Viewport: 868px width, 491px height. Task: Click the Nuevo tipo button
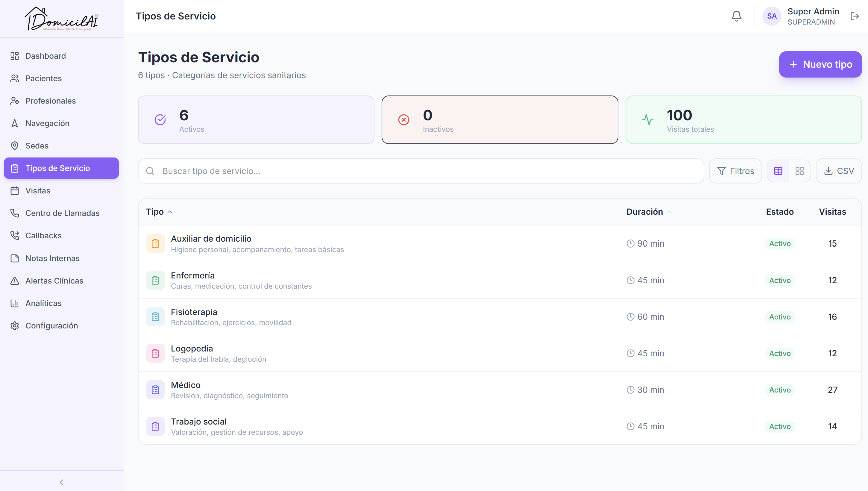click(x=820, y=64)
